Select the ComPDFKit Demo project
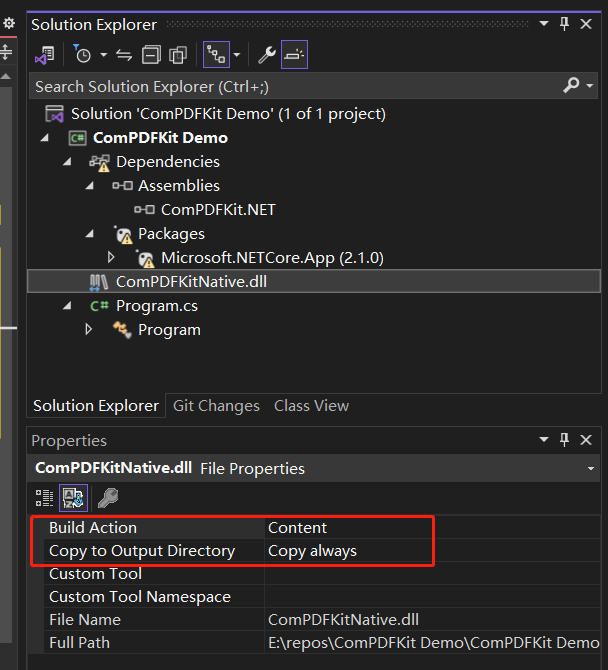This screenshot has width=608, height=670. coord(160,138)
